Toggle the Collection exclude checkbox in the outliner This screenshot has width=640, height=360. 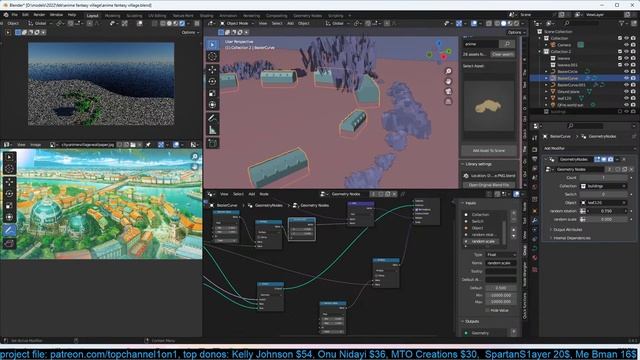[x=620, y=38]
